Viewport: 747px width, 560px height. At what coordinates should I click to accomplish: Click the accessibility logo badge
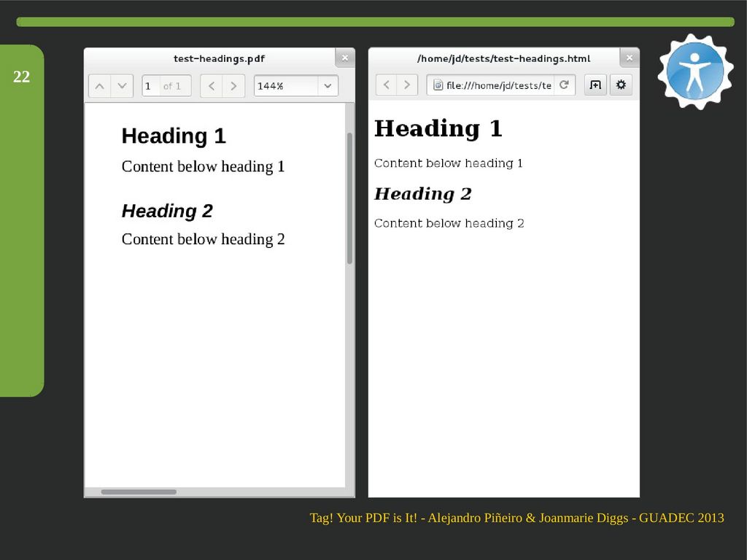(694, 72)
